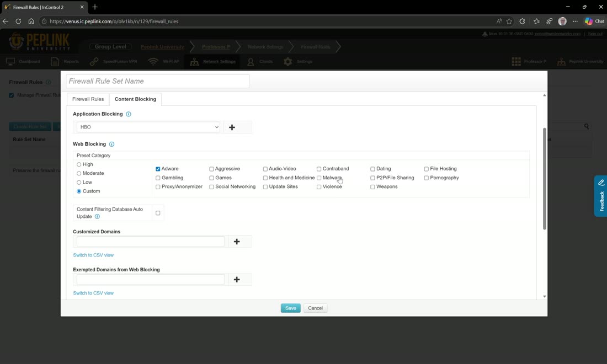Open browser settings ellipsis menu
This screenshot has width=607, height=364.
pyautogui.click(x=575, y=22)
